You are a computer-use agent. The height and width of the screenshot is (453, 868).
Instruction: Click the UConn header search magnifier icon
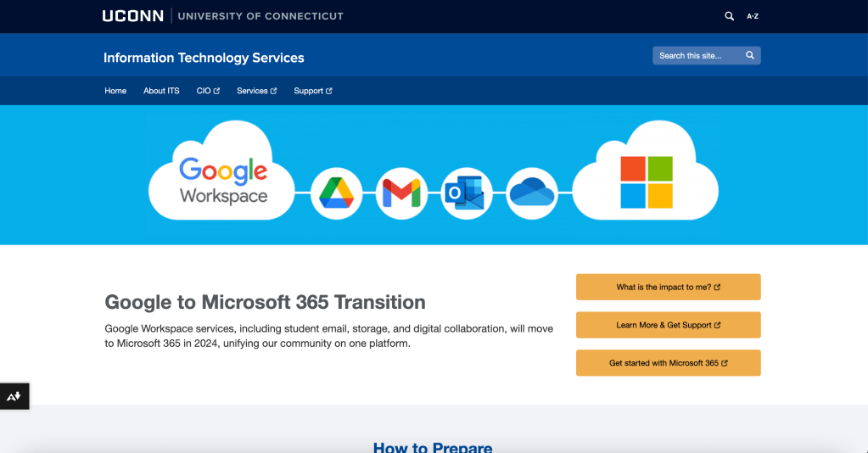point(729,16)
